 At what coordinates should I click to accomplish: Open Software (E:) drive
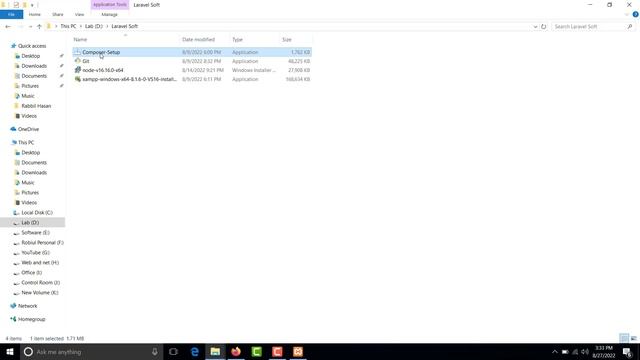pos(35,233)
